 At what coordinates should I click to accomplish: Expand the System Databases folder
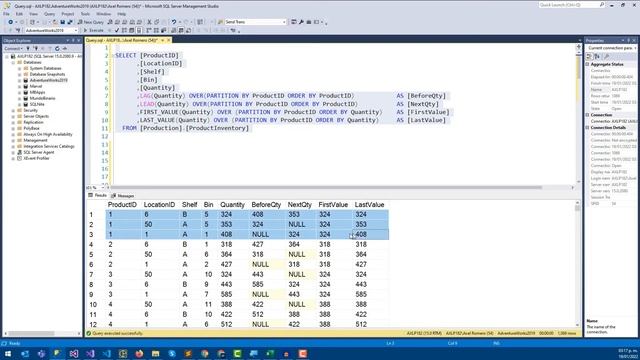click(19, 69)
